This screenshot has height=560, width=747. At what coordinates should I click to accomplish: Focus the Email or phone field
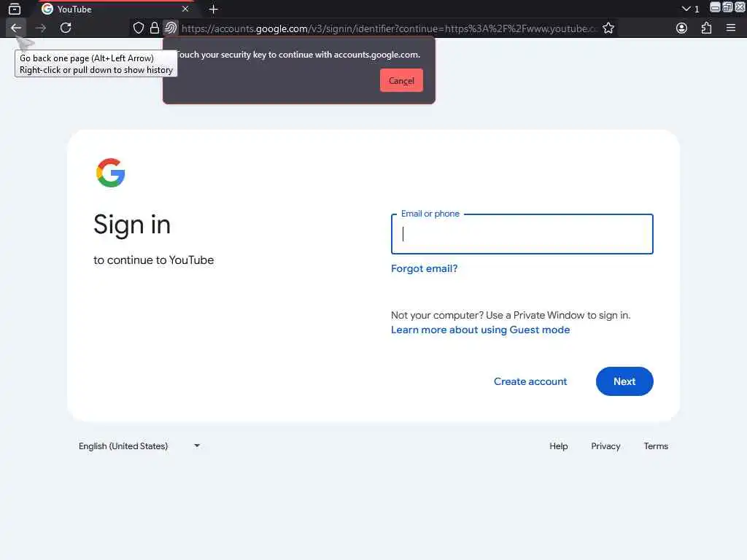coord(522,234)
